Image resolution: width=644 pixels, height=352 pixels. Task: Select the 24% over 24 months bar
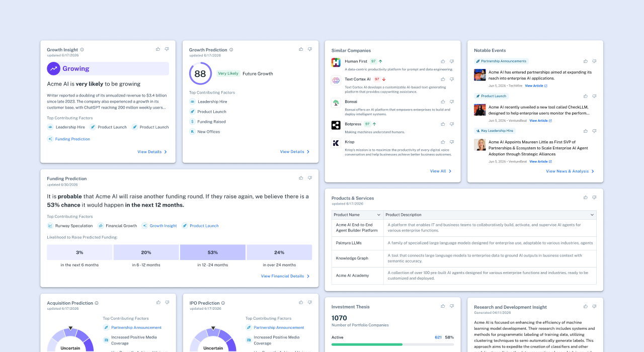pos(279,252)
